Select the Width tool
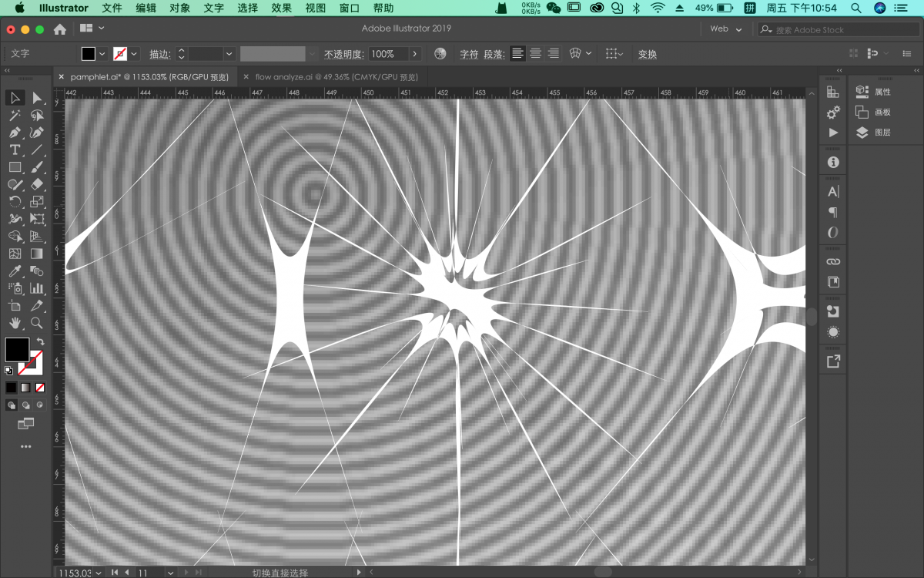The width and height of the screenshot is (924, 578). pyautogui.click(x=15, y=219)
